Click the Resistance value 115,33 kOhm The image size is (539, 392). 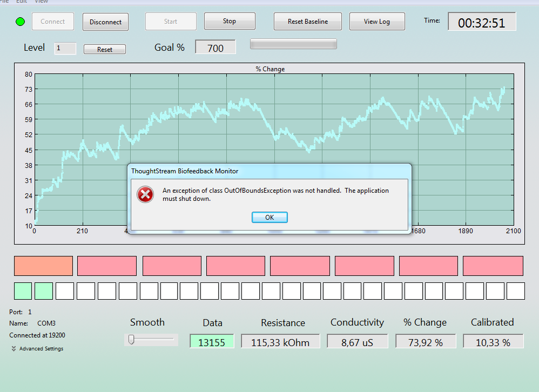click(280, 341)
